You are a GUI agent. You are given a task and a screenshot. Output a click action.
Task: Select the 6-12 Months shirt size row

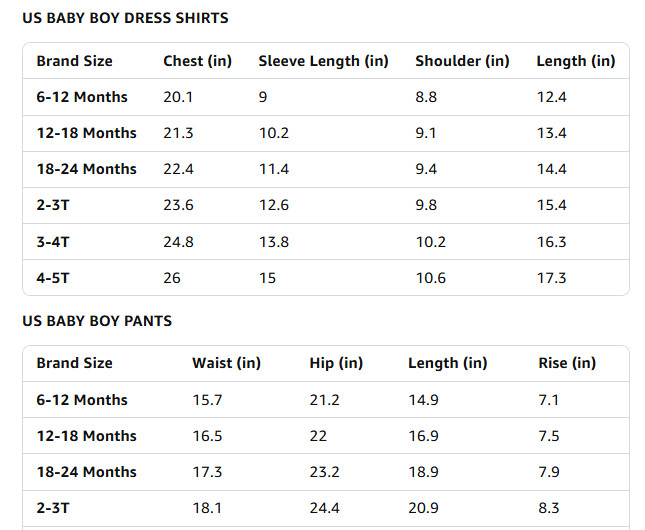[x=82, y=97]
